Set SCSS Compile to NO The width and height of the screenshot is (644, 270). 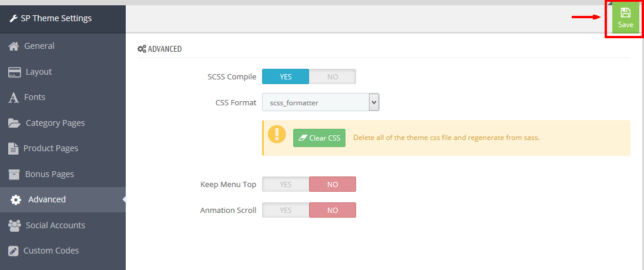(332, 76)
